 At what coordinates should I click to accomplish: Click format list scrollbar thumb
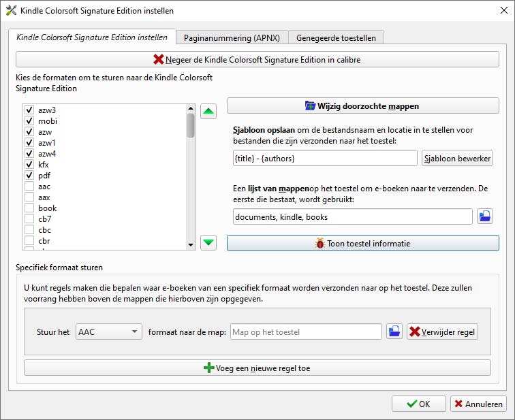(191, 126)
